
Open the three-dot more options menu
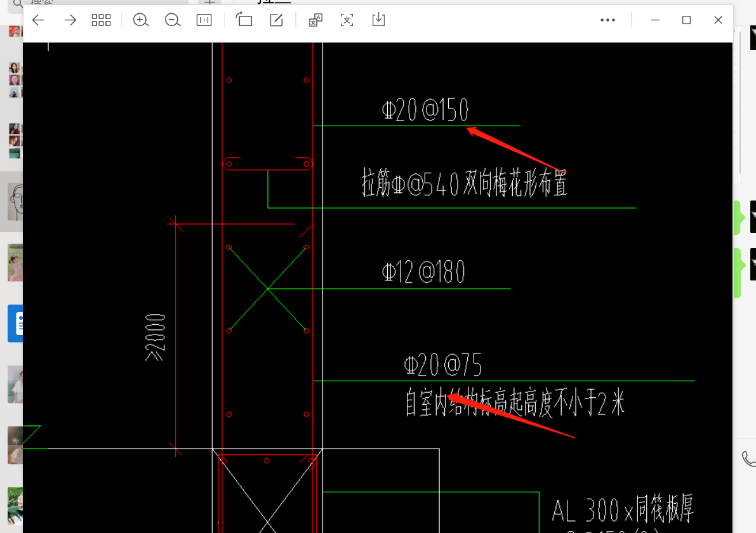tap(607, 20)
